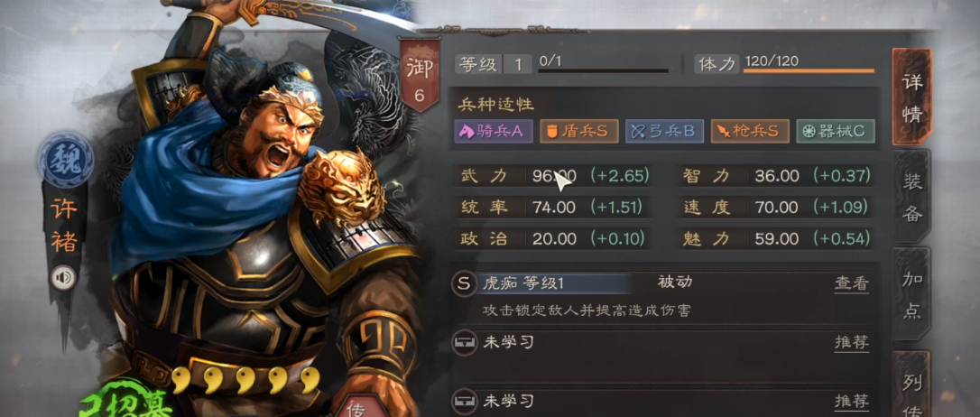Select the 枪兵S spearman aptitude badge
The image size is (980, 417).
(x=749, y=131)
